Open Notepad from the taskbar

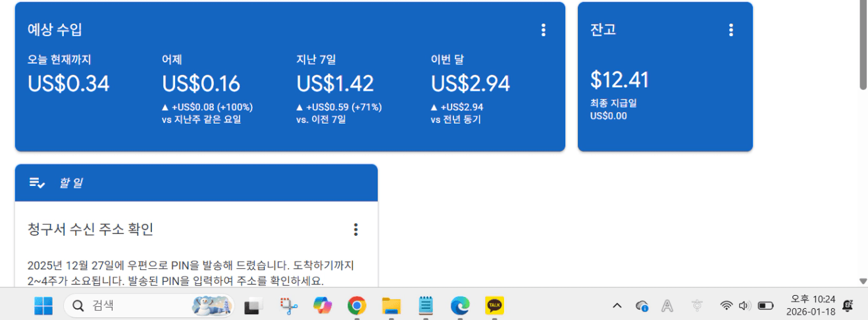[x=426, y=306]
